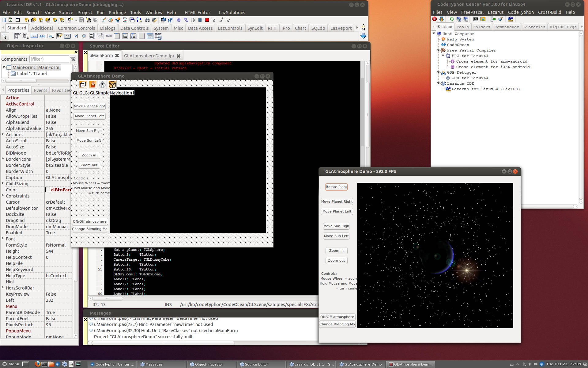The image size is (588, 368).
Task: Click the New Form window icon
Action: coord(17,20)
